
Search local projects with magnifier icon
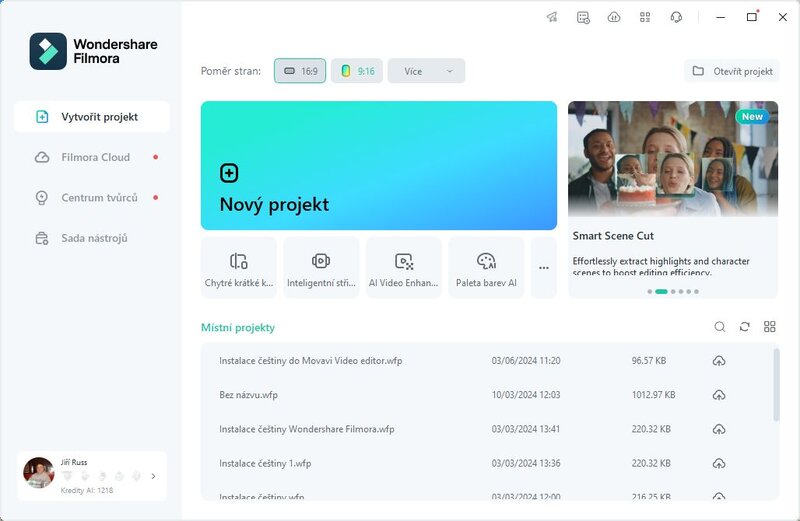(719, 327)
